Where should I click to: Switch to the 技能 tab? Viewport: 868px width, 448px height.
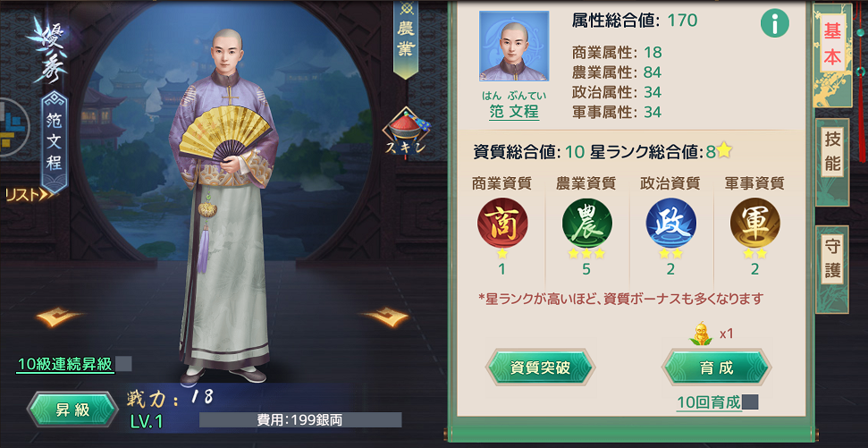coord(832,152)
